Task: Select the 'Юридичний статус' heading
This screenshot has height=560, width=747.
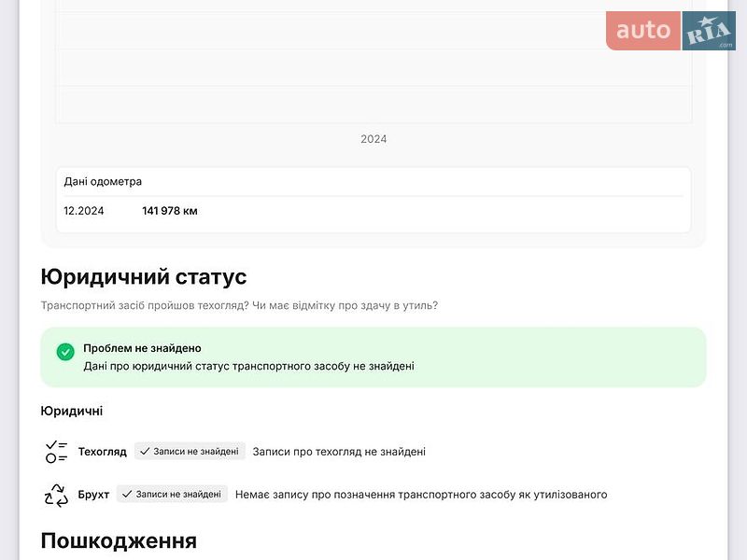Action: [144, 276]
